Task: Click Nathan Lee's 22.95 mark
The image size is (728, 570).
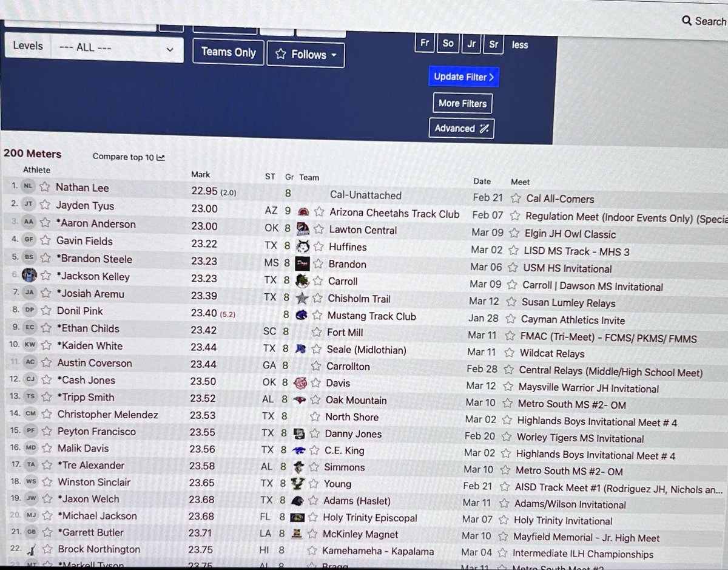Action: tap(204, 191)
